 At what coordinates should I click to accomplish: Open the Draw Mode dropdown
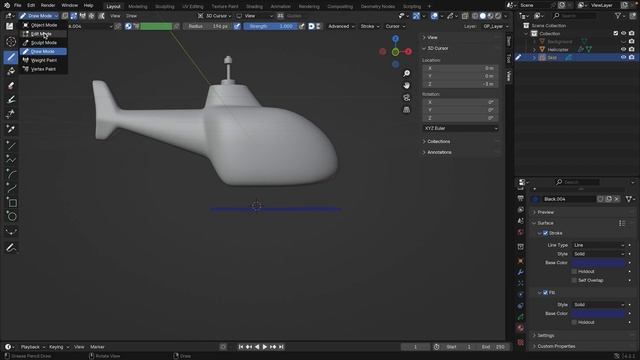click(39, 16)
